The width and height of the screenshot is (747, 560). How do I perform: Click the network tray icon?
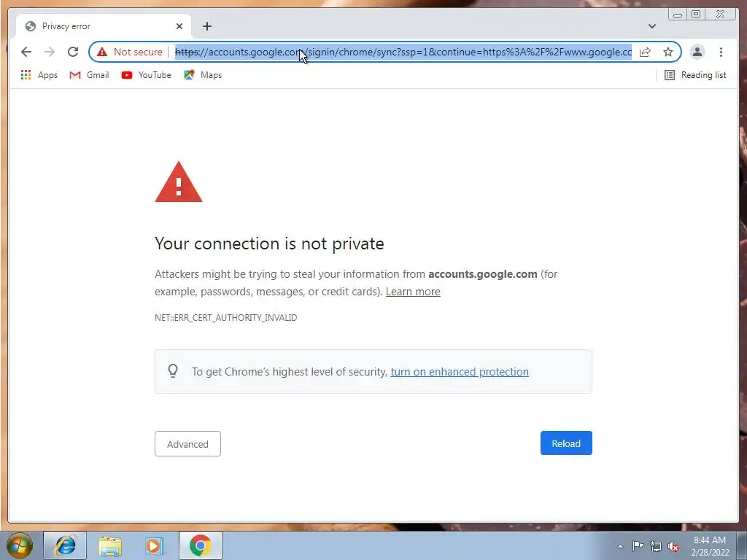(656, 546)
